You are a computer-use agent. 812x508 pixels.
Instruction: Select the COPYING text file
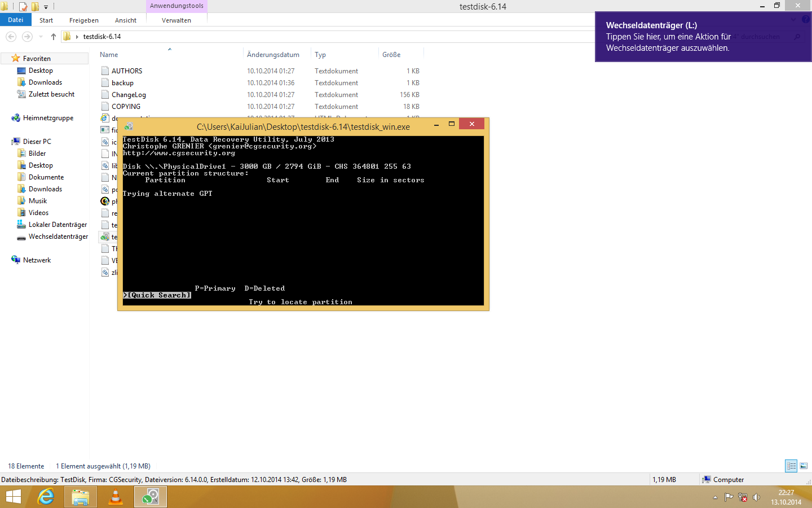point(126,107)
